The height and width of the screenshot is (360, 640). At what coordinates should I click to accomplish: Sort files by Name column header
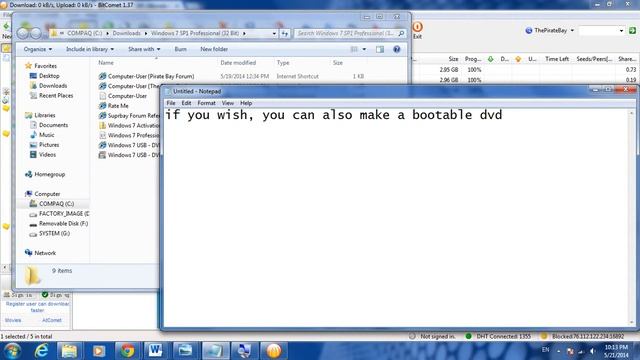(106, 63)
